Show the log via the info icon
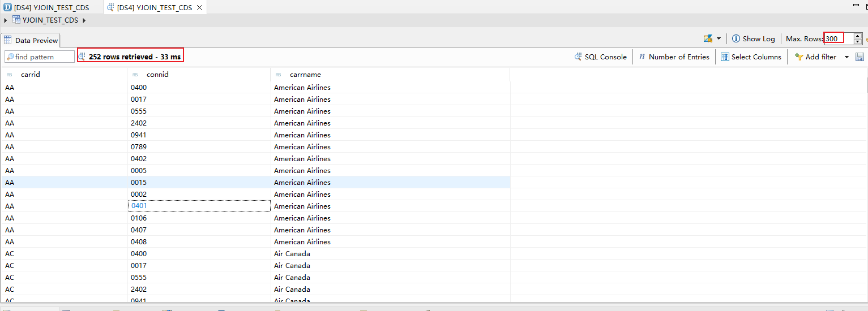This screenshot has width=868, height=311. click(736, 39)
